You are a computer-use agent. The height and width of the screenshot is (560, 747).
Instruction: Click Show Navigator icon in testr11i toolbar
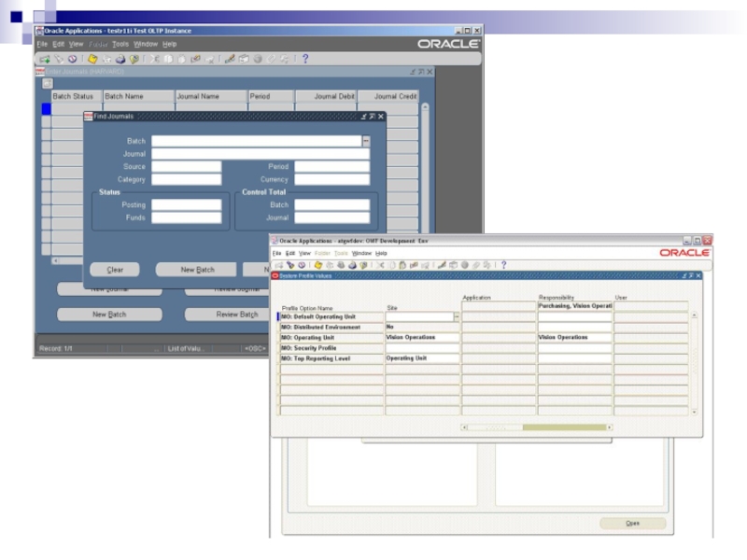tap(73, 59)
